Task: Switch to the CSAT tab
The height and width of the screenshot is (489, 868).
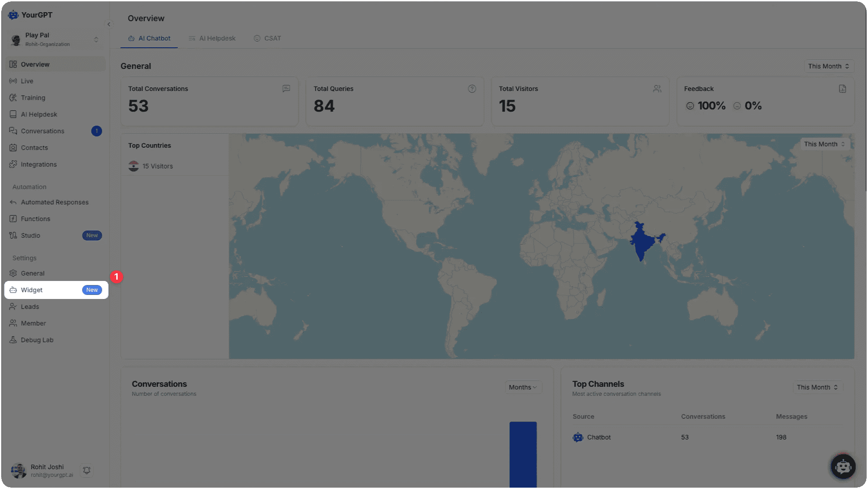Action: (267, 38)
